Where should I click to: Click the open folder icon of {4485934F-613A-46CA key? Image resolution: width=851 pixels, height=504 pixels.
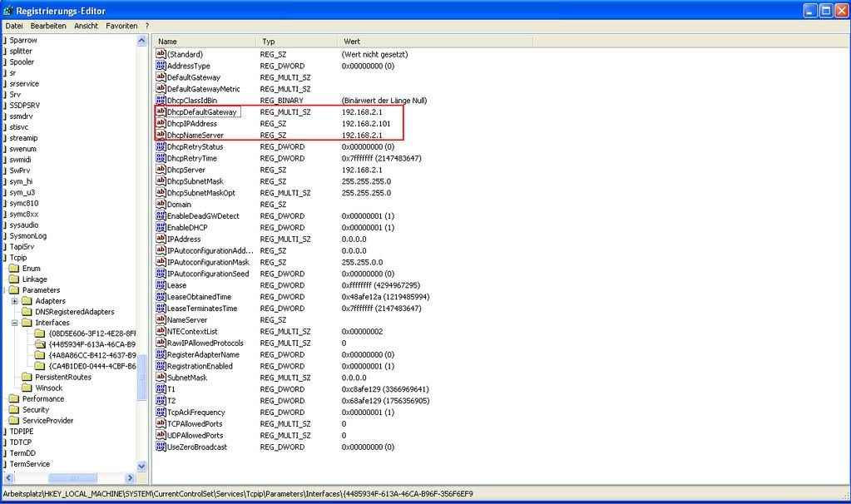click(40, 344)
